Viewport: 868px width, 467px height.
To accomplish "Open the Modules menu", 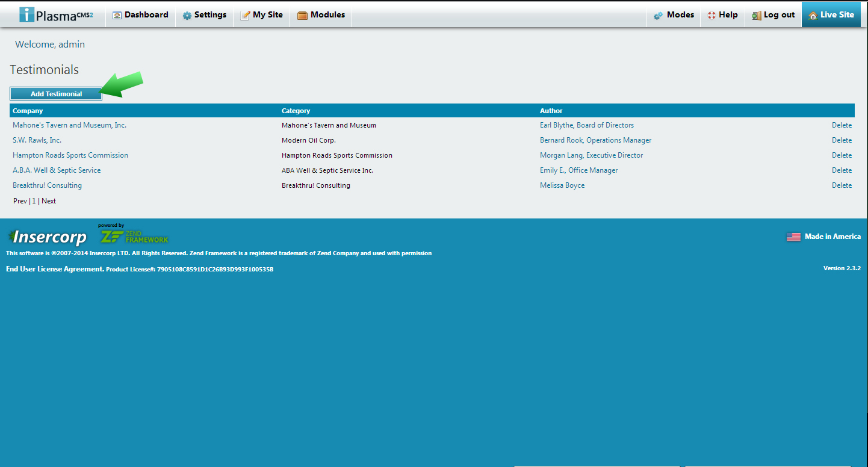I will (321, 14).
